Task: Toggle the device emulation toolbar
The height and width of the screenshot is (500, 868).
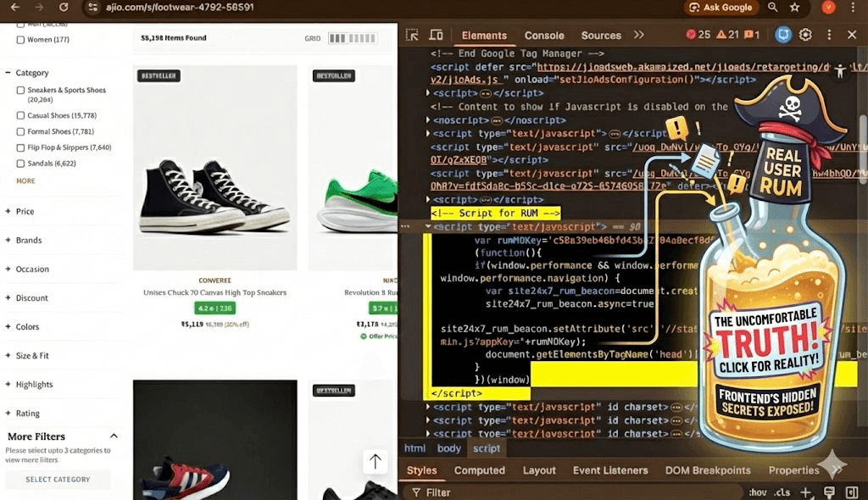Action: tap(436, 35)
